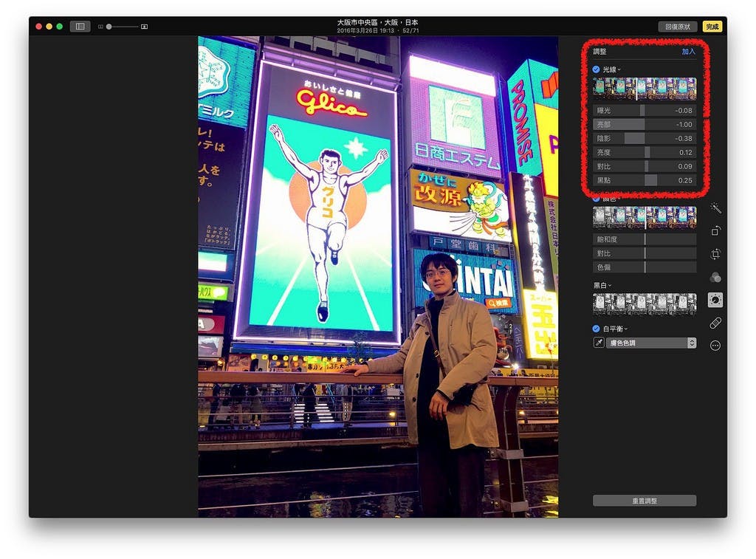This screenshot has width=756, height=559.
Task: Click the 陰影 slider
Action: click(645, 138)
